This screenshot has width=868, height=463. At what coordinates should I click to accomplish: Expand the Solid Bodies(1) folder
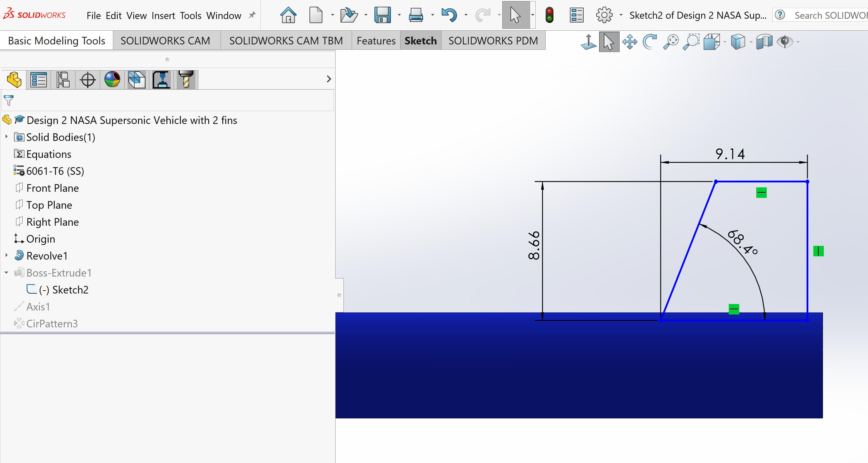(6, 137)
